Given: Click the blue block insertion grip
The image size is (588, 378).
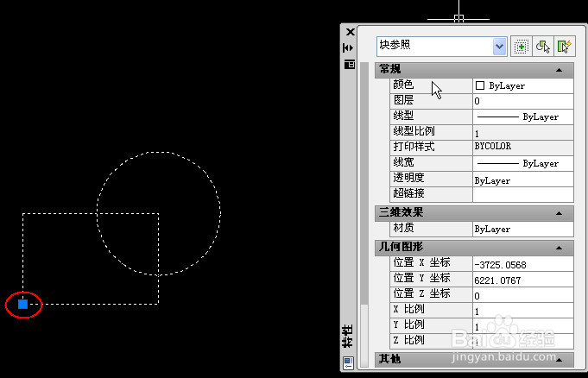Looking at the screenshot, I should click(x=22, y=304).
